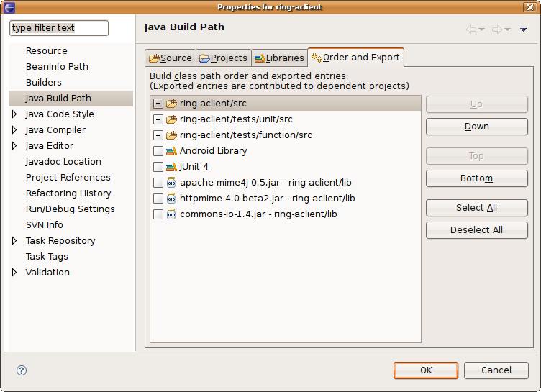Viewport: 541px width, 392px height.
Task: Select the 'ring-aclient/tests/unit/src' entry text
Action: point(236,119)
